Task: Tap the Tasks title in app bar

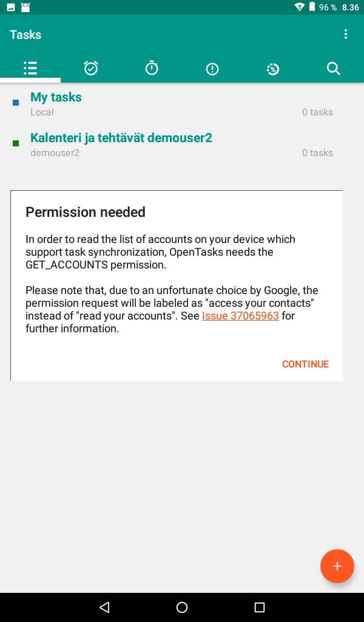Action: pos(25,35)
